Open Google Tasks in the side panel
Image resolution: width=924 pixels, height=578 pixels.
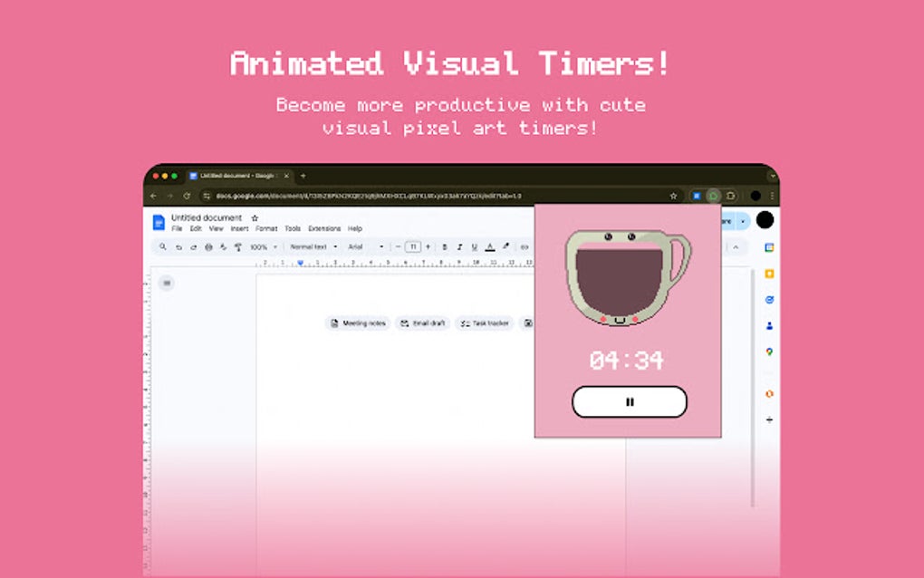[x=769, y=299]
